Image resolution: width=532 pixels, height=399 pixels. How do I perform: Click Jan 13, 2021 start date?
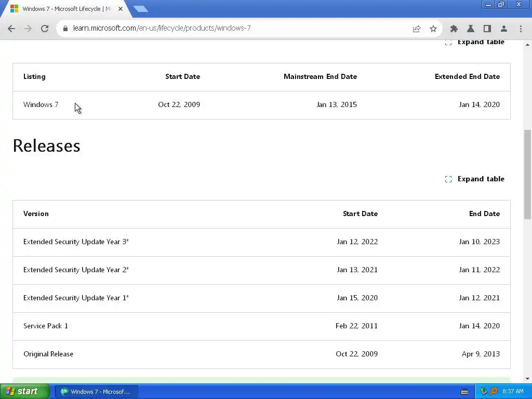click(357, 270)
